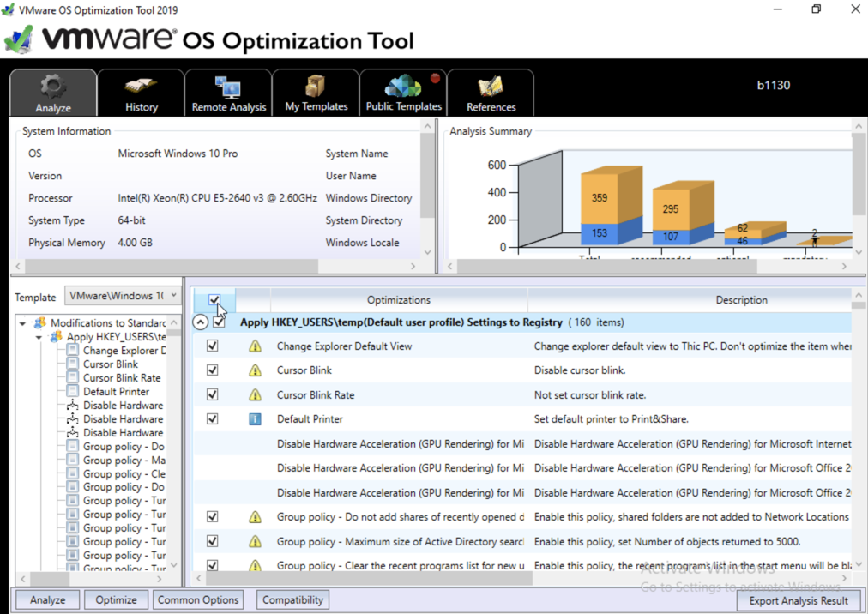Click the 4.00 GB physical memory value
The height and width of the screenshot is (614, 868).
[x=135, y=243]
